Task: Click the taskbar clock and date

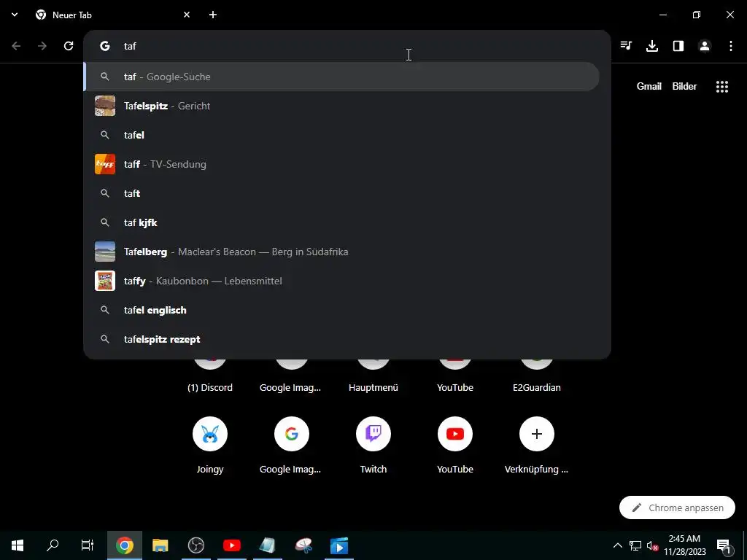Action: pyautogui.click(x=684, y=545)
